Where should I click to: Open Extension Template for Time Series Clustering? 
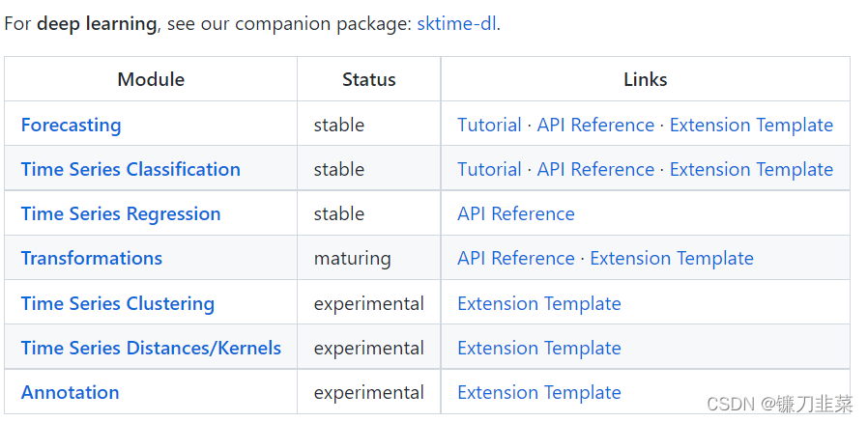coord(539,303)
